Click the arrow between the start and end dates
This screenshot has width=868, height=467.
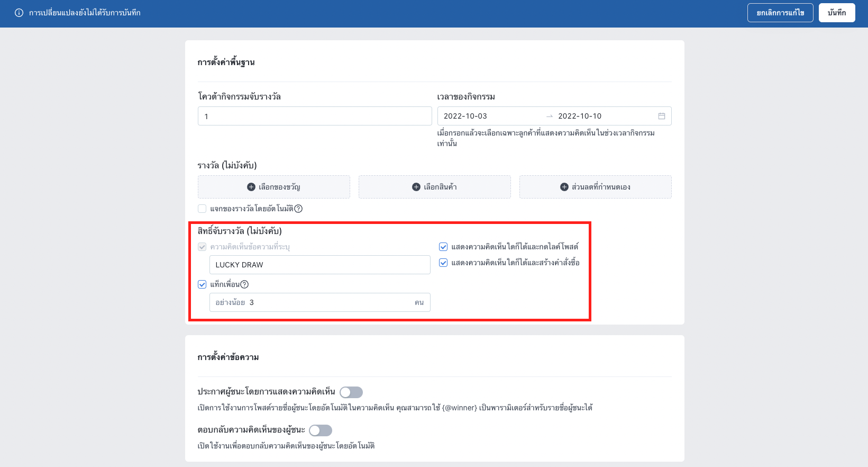tap(550, 116)
